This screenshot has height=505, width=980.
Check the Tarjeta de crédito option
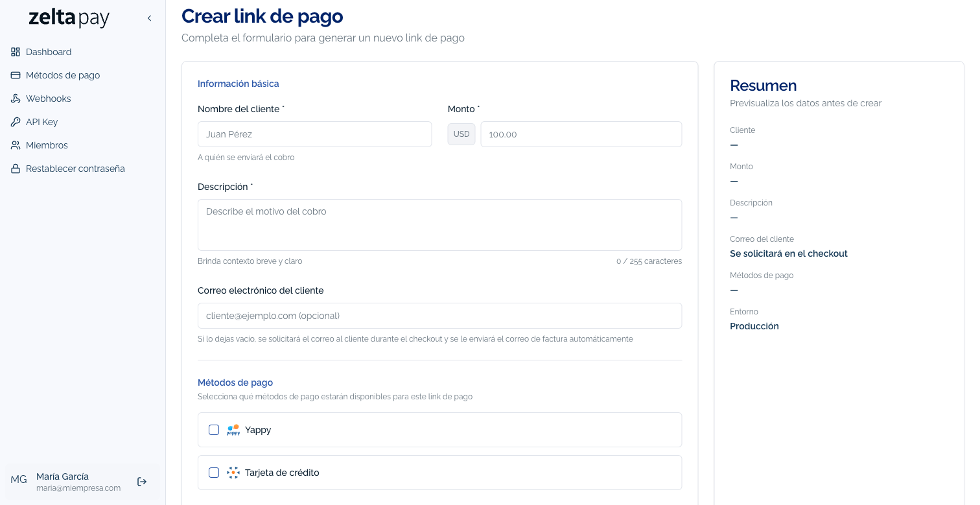point(214,473)
